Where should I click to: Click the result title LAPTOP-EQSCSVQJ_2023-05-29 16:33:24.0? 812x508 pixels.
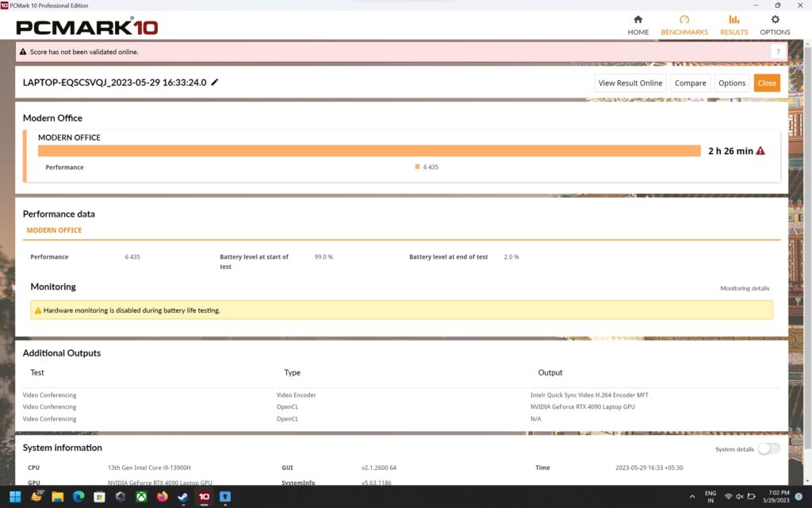[x=114, y=83]
